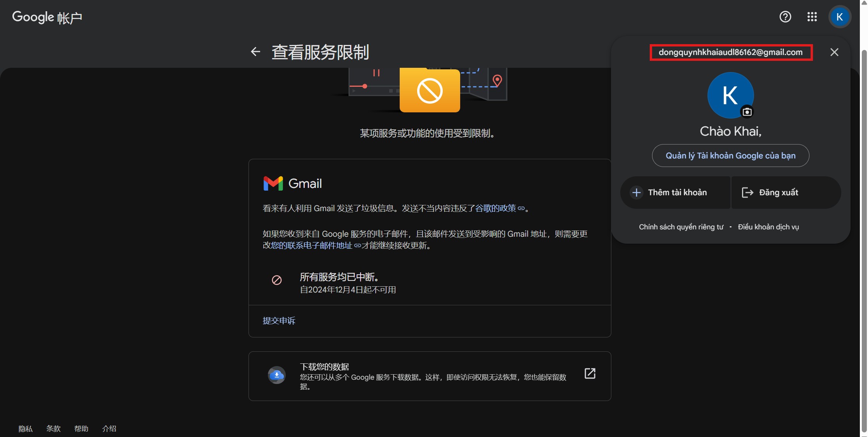Click the orange blocked folder illustration
868x437 pixels.
pos(430,91)
